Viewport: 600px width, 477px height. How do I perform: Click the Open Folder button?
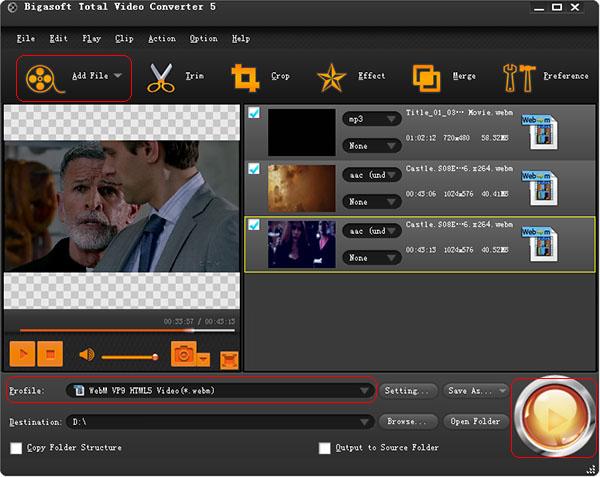click(x=476, y=422)
